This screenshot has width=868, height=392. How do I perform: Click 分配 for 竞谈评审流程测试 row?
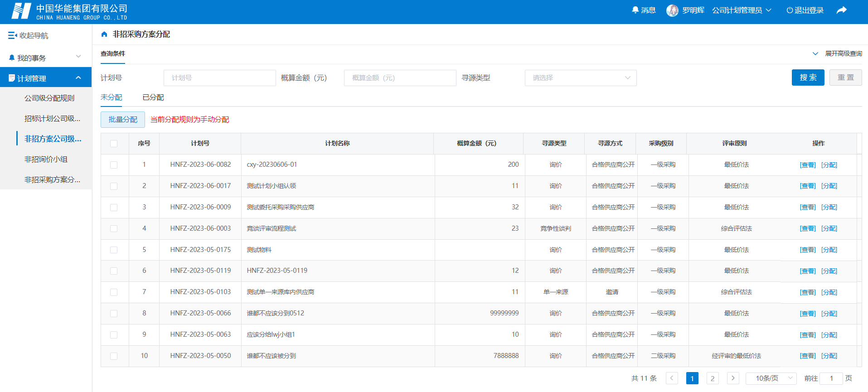pyautogui.click(x=829, y=228)
